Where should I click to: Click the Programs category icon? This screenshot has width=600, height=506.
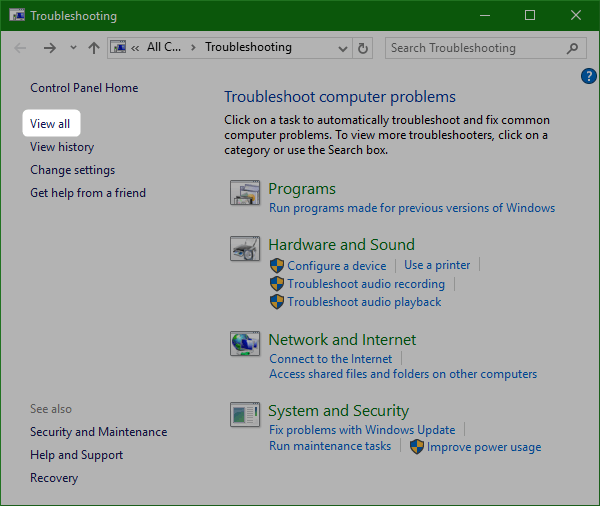(245, 193)
